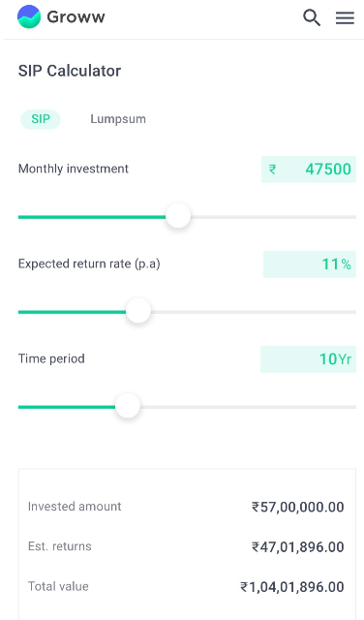Viewport: 364px width, 620px height.
Task: Click the Est. returns value
Action: [297, 546]
